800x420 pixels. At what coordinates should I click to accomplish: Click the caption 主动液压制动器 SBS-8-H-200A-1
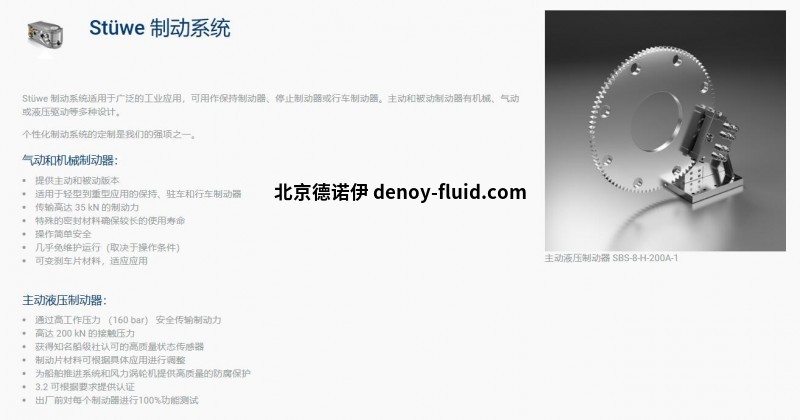[611, 258]
